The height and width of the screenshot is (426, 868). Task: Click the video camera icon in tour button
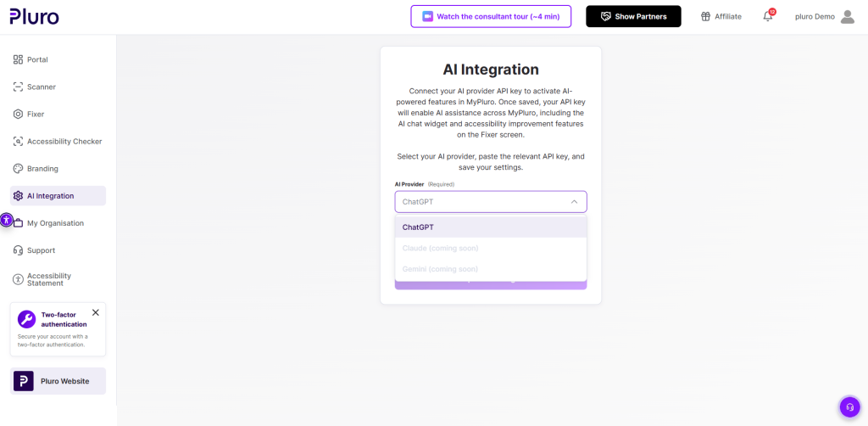pyautogui.click(x=427, y=16)
